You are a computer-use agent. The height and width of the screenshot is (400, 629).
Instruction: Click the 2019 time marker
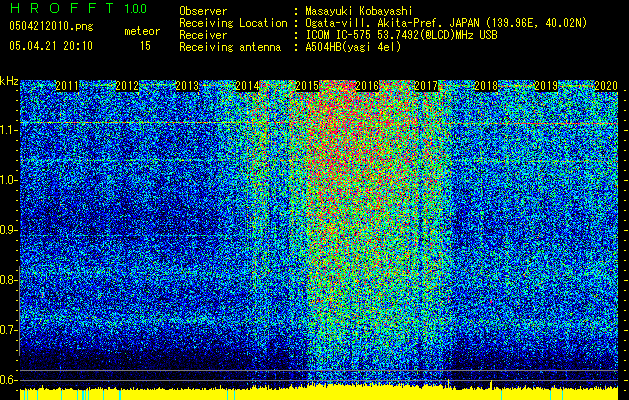pyautogui.click(x=546, y=86)
